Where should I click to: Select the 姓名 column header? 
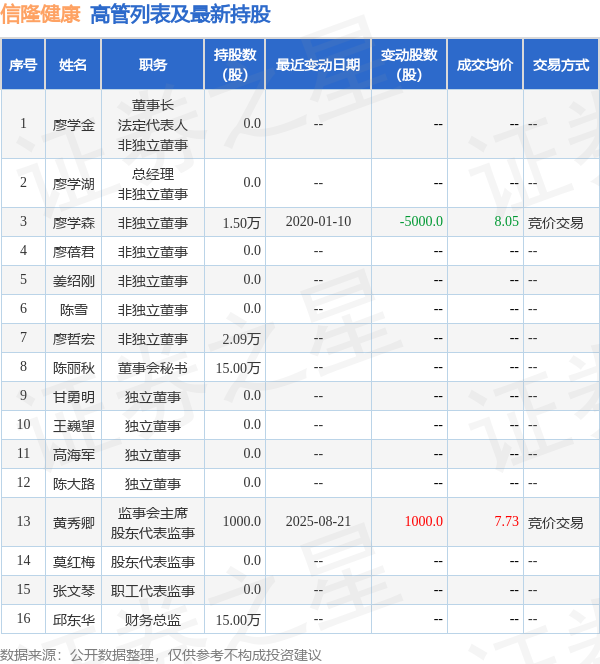(73, 65)
